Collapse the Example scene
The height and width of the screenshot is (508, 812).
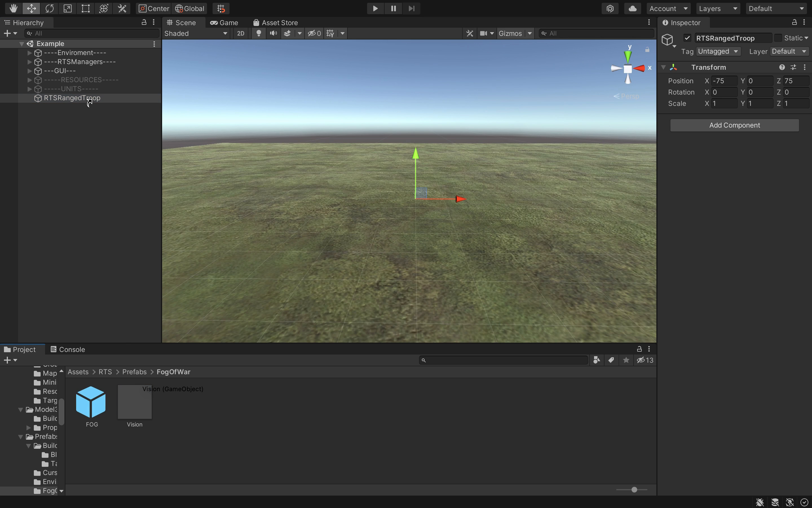point(21,44)
